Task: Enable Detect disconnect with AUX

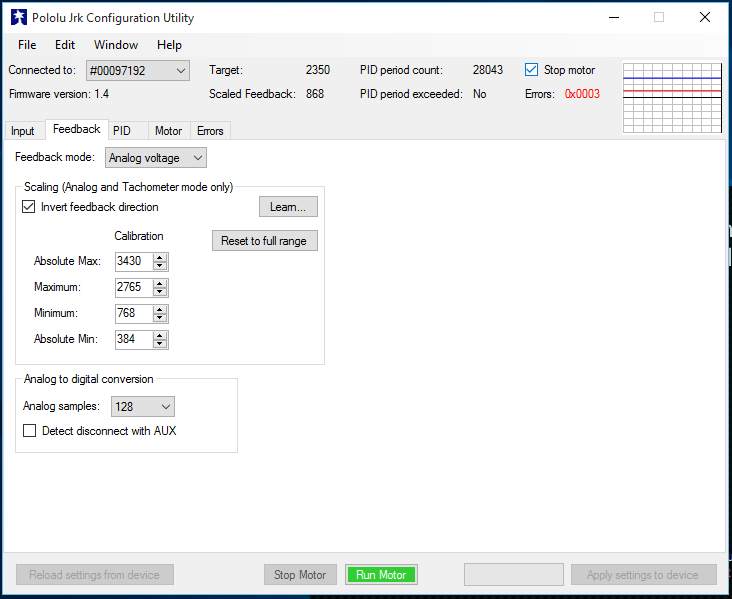Action: [x=29, y=430]
